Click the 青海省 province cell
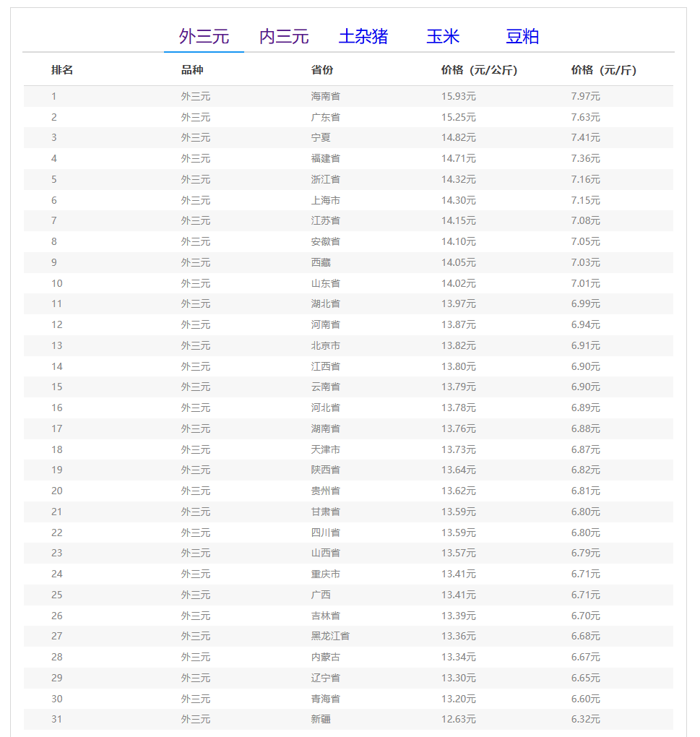The image size is (700, 737). pos(325,699)
